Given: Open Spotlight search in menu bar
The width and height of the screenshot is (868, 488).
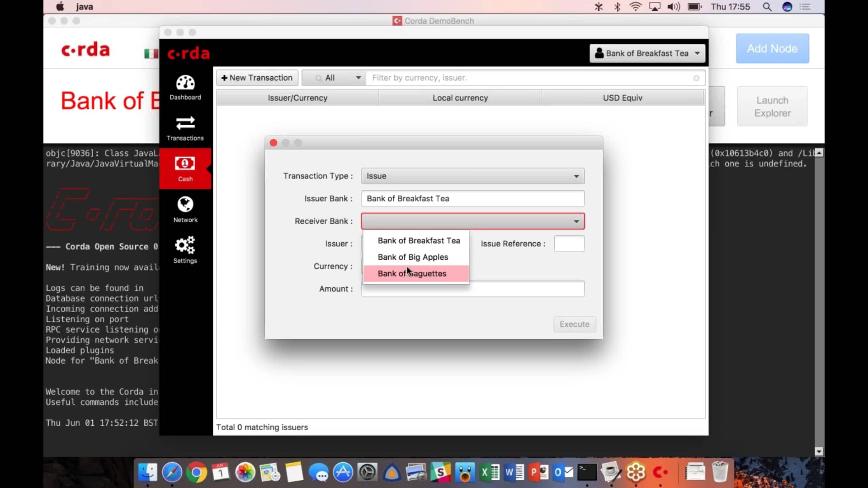Looking at the screenshot, I should point(767,7).
